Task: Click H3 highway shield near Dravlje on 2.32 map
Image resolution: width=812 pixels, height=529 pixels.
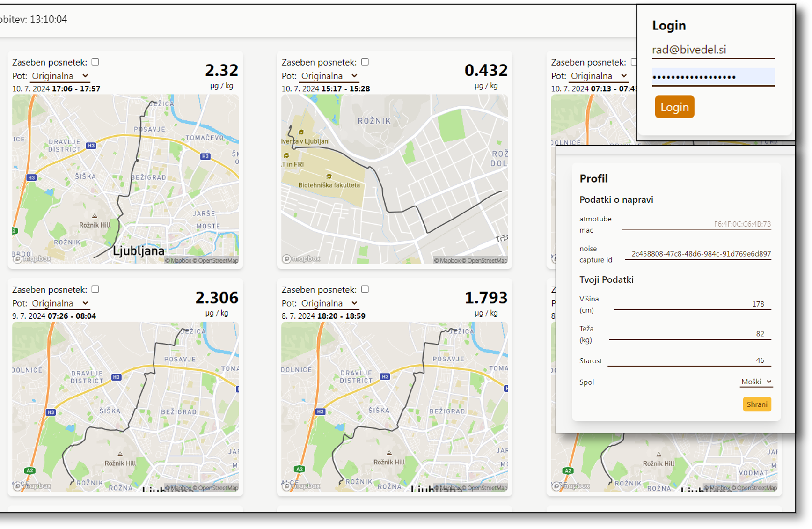Action: [x=91, y=146]
